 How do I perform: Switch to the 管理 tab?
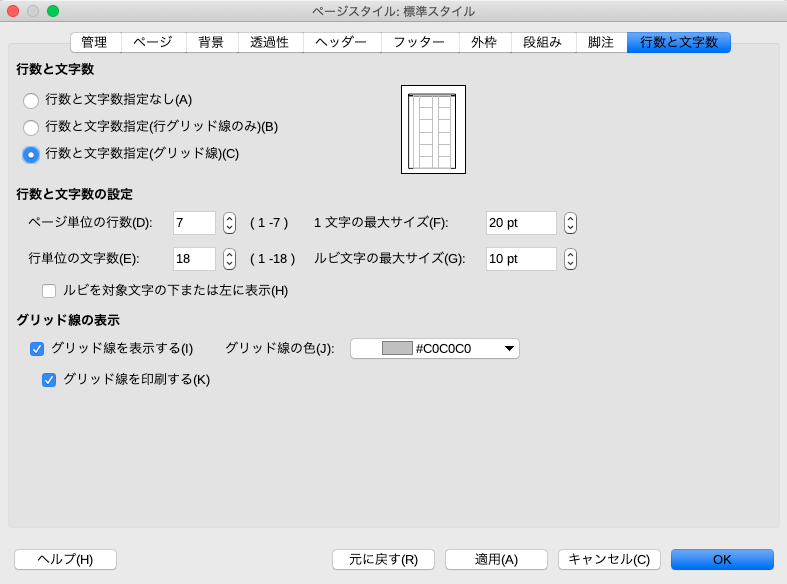coord(95,42)
